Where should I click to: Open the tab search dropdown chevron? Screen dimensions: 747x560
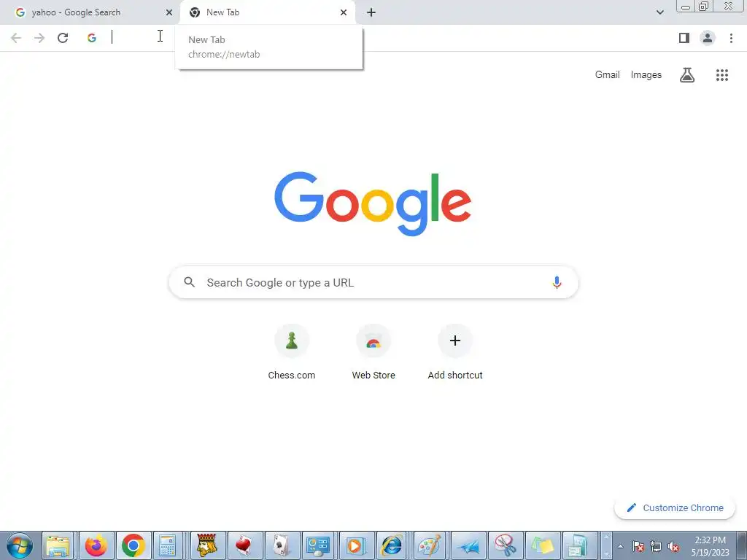659,12
